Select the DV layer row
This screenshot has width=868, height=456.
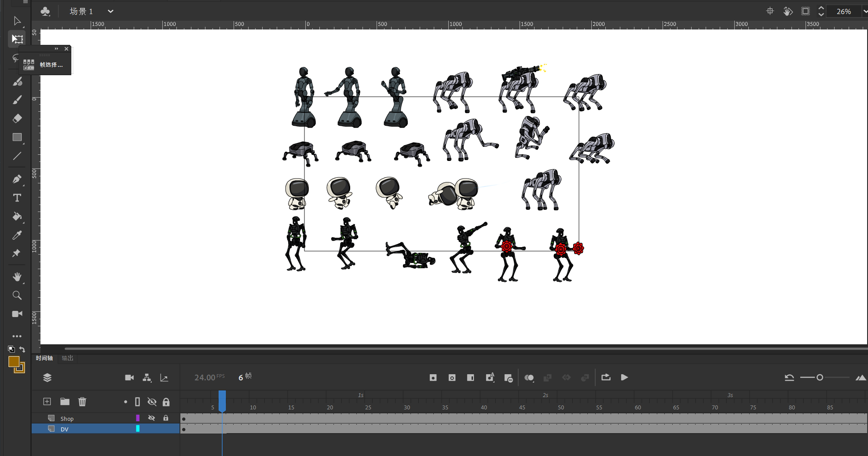(x=106, y=429)
